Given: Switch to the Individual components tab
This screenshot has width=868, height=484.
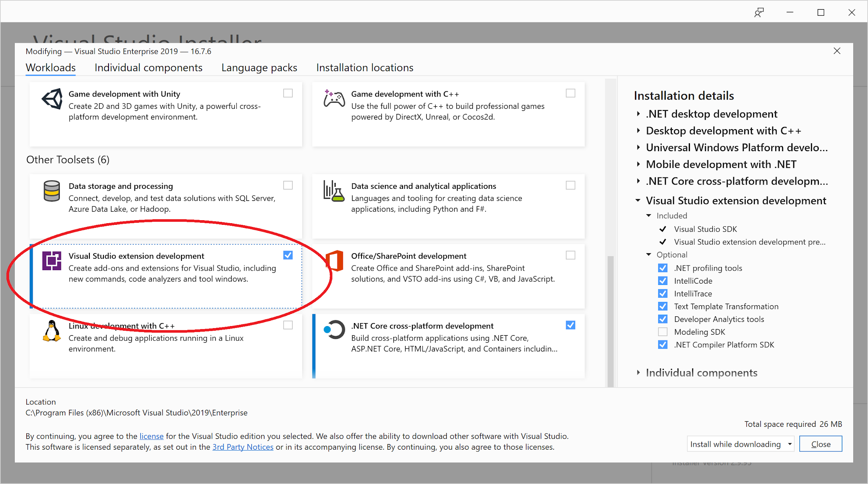Looking at the screenshot, I should click(x=148, y=67).
